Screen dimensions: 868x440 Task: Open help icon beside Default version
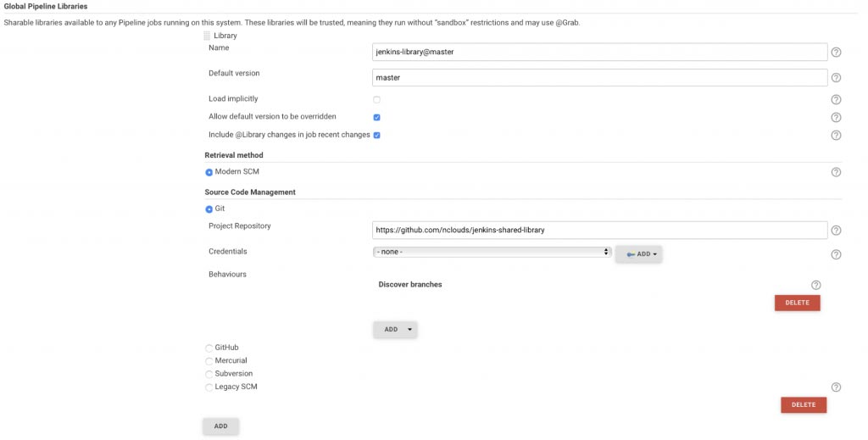click(836, 77)
